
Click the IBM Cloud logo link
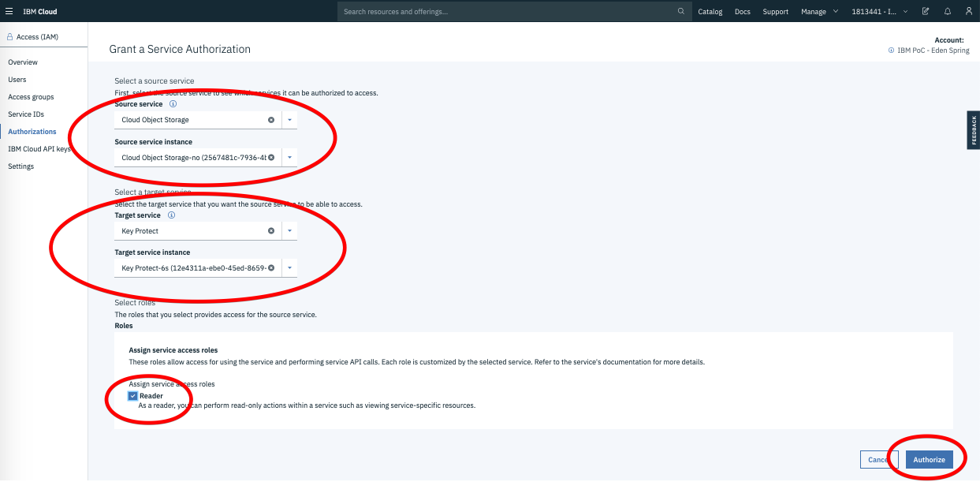39,12
